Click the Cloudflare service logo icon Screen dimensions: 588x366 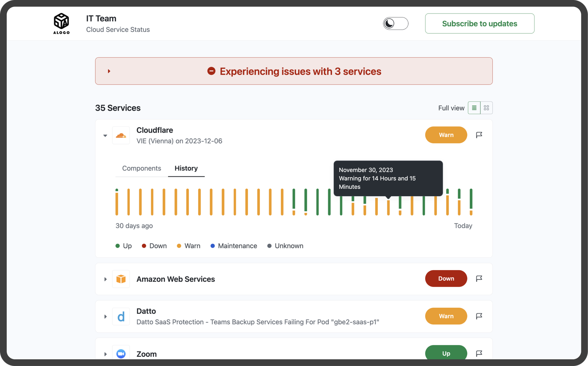pyautogui.click(x=121, y=136)
